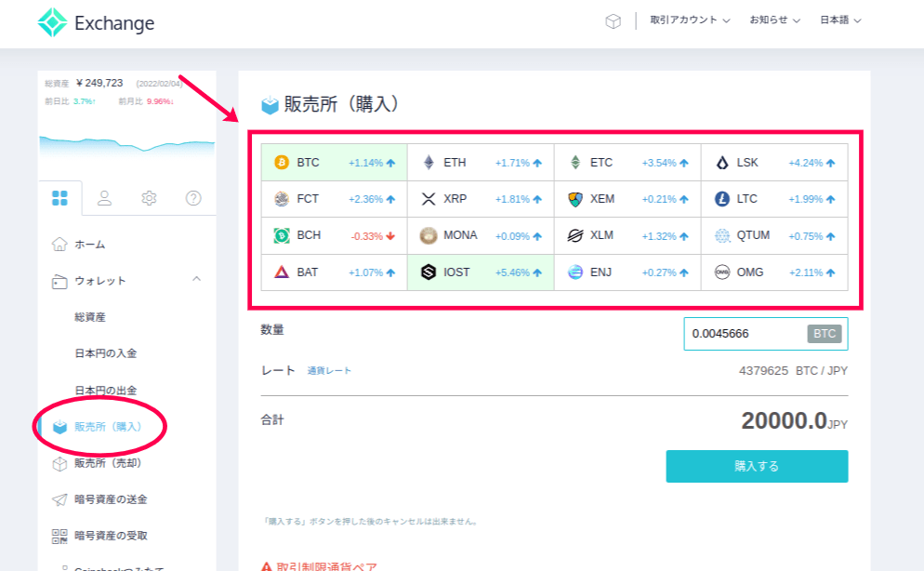Open 暗号資産の受取 in sidebar
924x571 pixels.
click(111, 536)
